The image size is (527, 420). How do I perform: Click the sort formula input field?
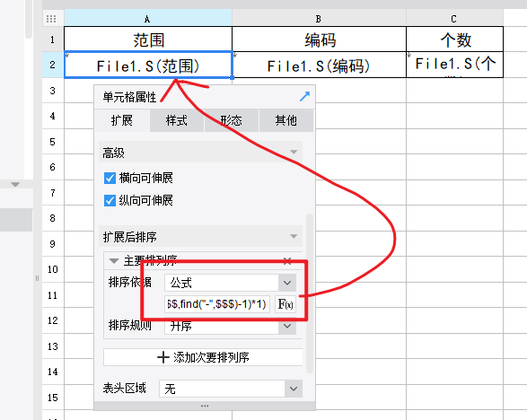pyautogui.click(x=217, y=304)
